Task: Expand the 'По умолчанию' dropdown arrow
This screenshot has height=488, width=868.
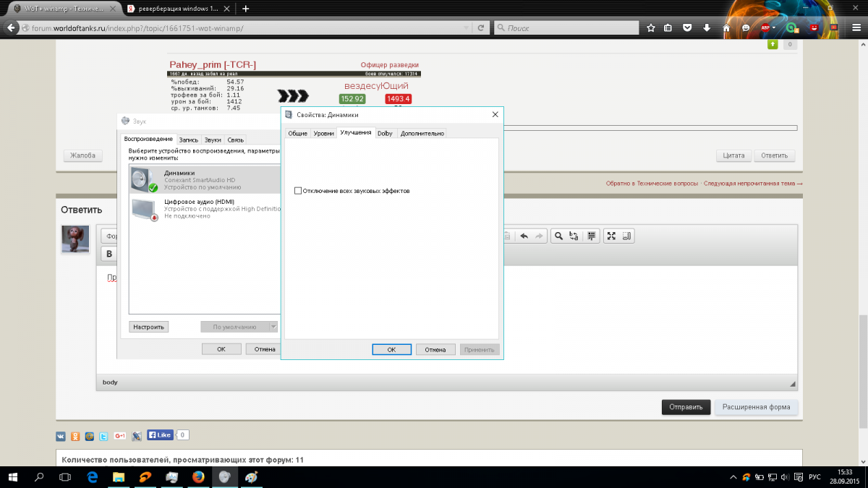Action: coord(273,327)
